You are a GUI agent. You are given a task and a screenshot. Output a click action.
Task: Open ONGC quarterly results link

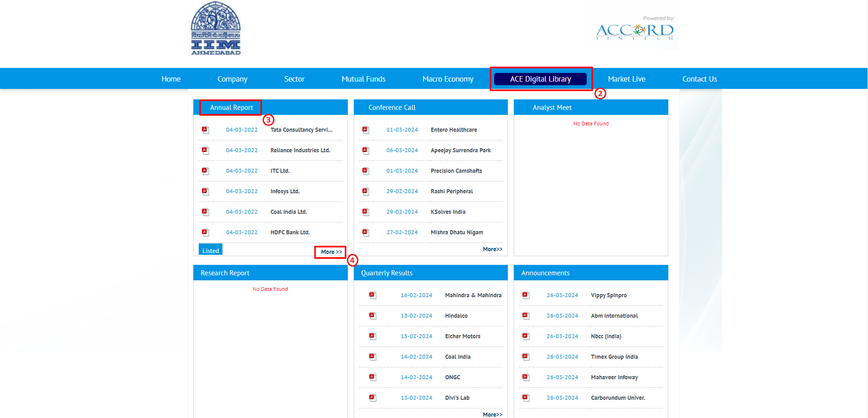pos(453,377)
